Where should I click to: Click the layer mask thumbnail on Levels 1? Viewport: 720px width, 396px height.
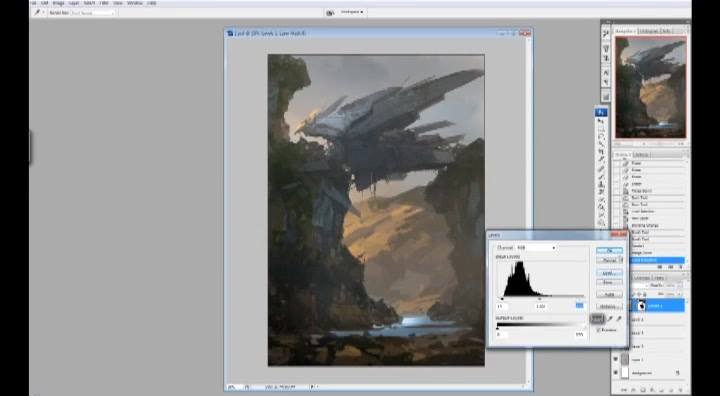[641, 305]
